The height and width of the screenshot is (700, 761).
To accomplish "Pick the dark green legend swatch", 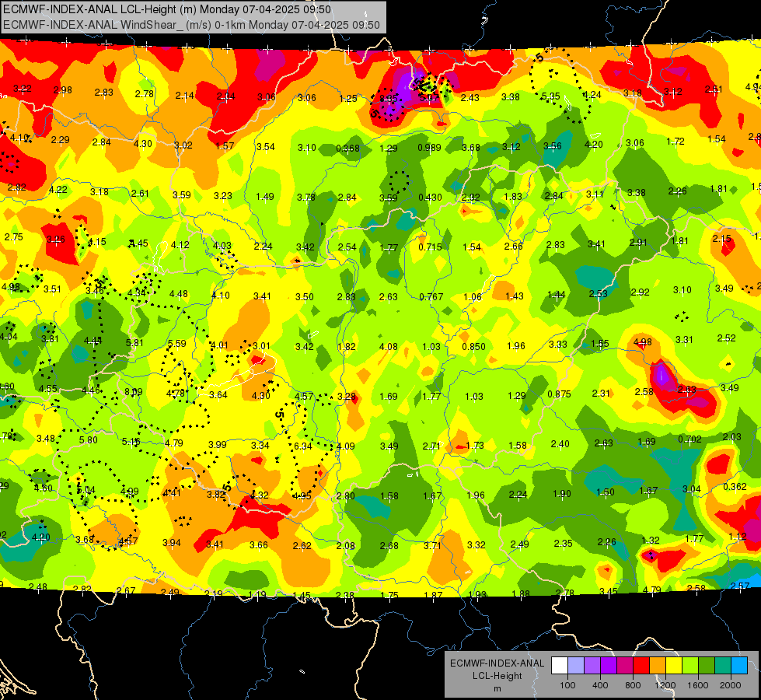I will click(x=706, y=666).
